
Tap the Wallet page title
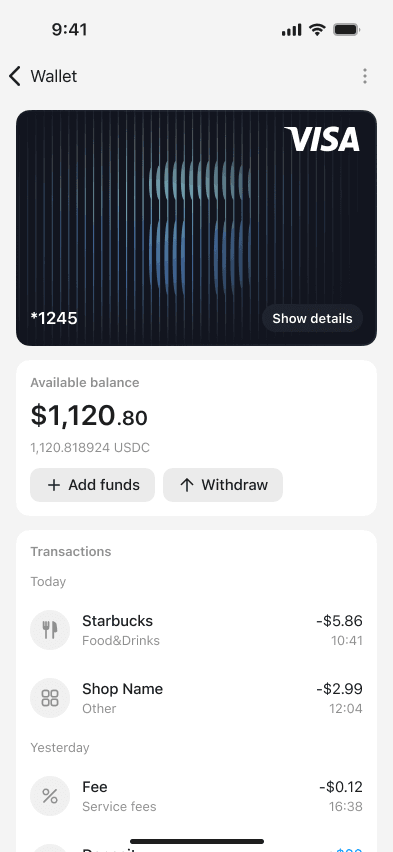54,76
